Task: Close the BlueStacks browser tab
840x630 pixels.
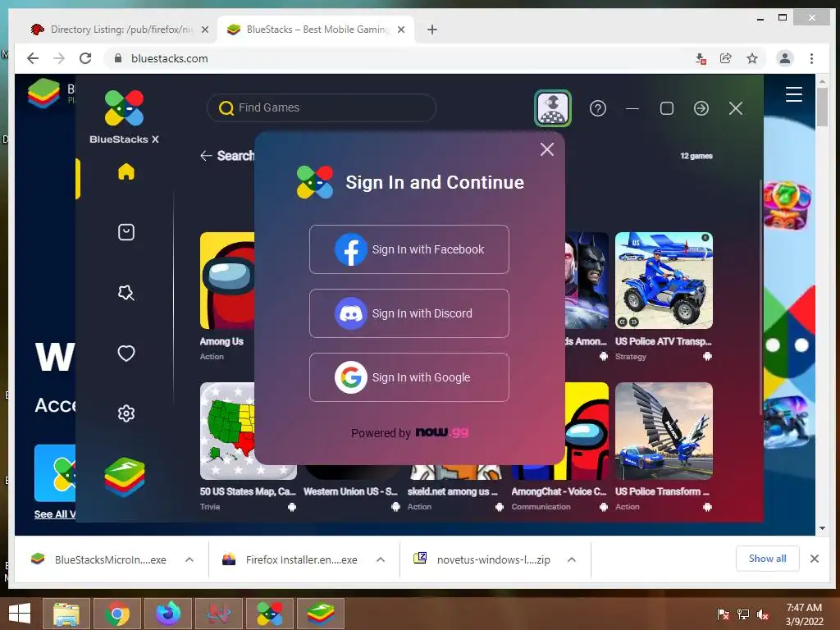Action: pyautogui.click(x=401, y=30)
